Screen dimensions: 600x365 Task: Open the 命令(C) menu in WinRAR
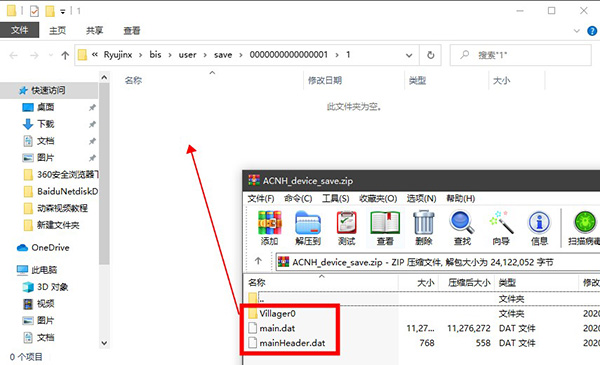[x=298, y=199]
